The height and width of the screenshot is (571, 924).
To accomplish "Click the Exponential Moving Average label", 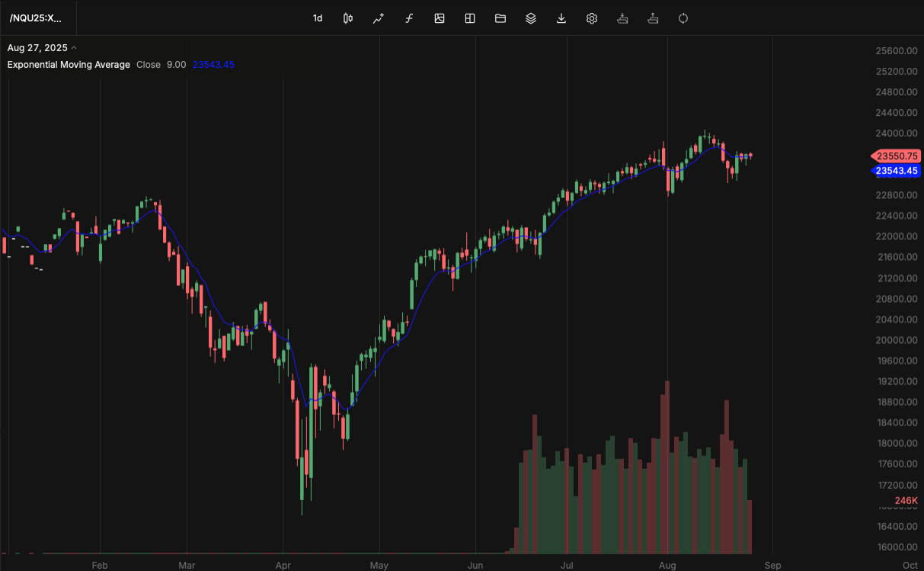I will pos(69,65).
